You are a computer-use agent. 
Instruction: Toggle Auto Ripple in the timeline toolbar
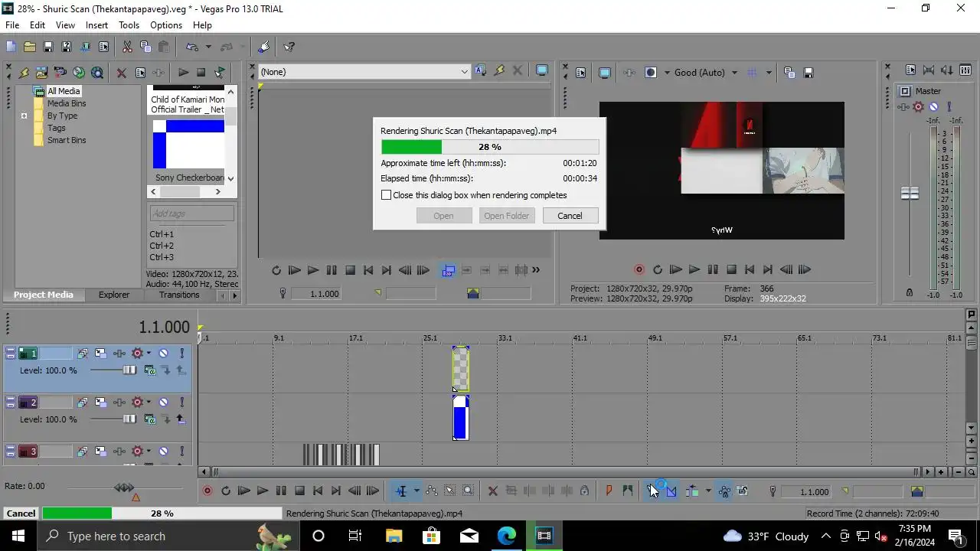[692, 491]
